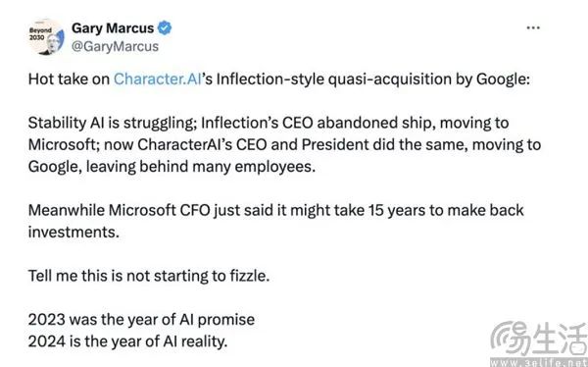
Task: Click the '15 years' text in the tweet
Action: pyautogui.click(x=397, y=210)
